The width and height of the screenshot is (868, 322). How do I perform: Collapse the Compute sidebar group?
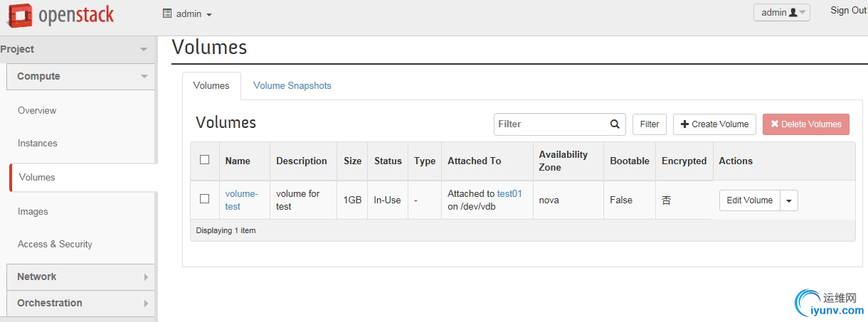pos(144,76)
